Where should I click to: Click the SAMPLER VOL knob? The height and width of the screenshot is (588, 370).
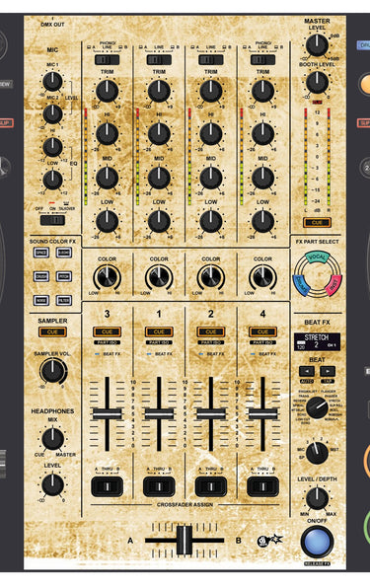(52, 371)
